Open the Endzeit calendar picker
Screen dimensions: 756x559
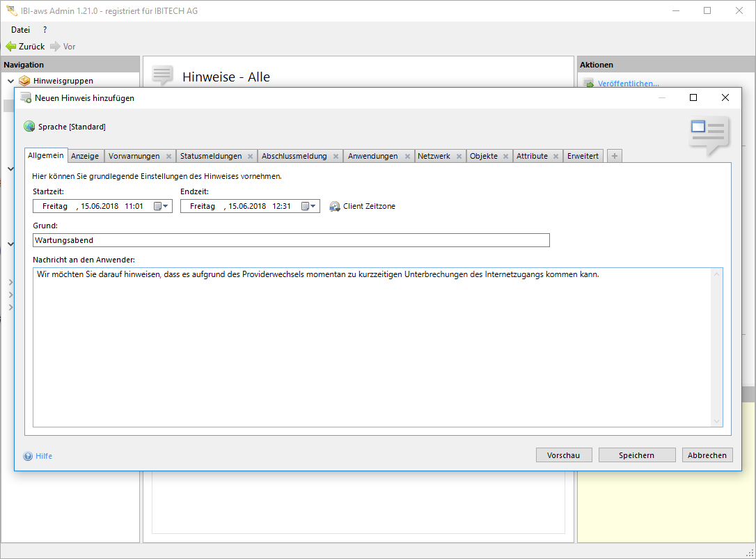pyautogui.click(x=308, y=206)
